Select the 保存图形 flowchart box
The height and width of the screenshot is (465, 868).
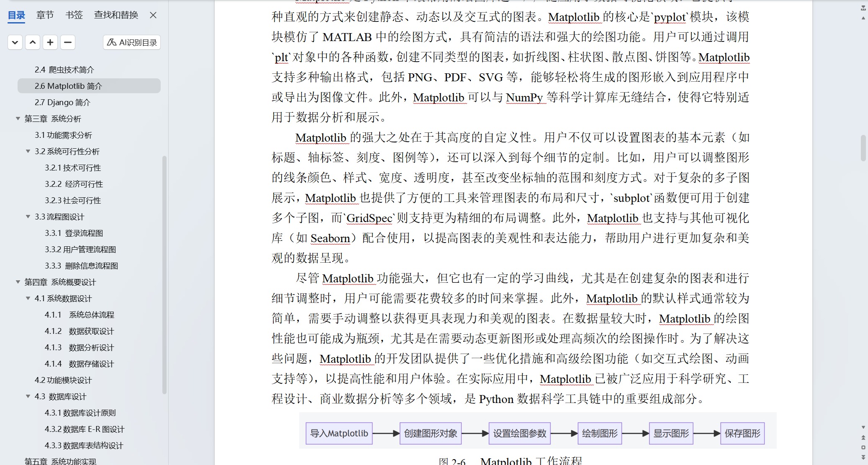click(742, 433)
